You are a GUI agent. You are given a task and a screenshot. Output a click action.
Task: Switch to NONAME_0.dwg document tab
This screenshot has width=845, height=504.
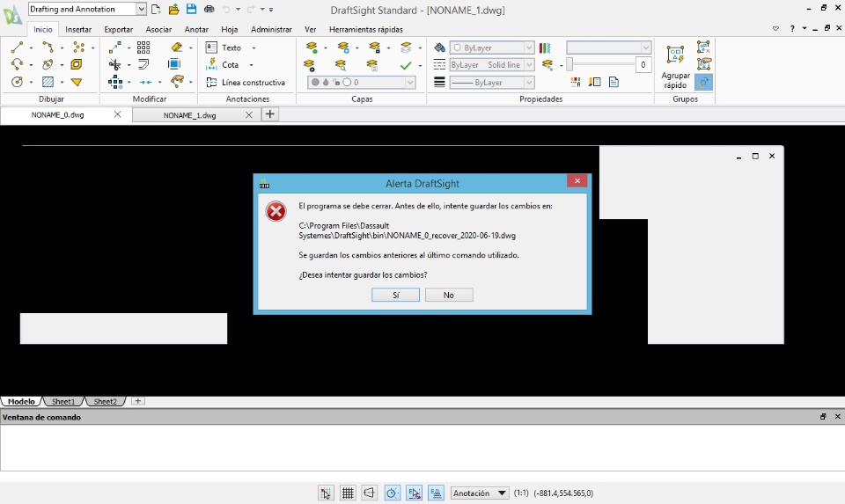point(58,114)
